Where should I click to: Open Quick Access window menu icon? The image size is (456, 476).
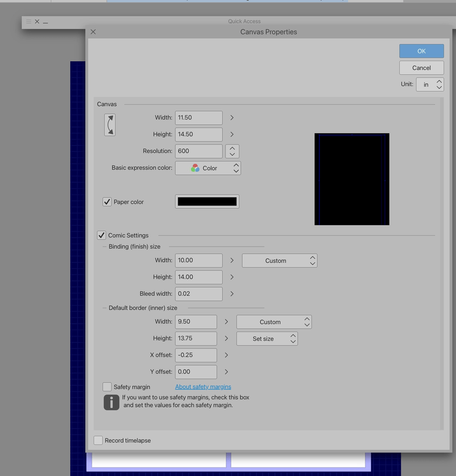click(28, 21)
